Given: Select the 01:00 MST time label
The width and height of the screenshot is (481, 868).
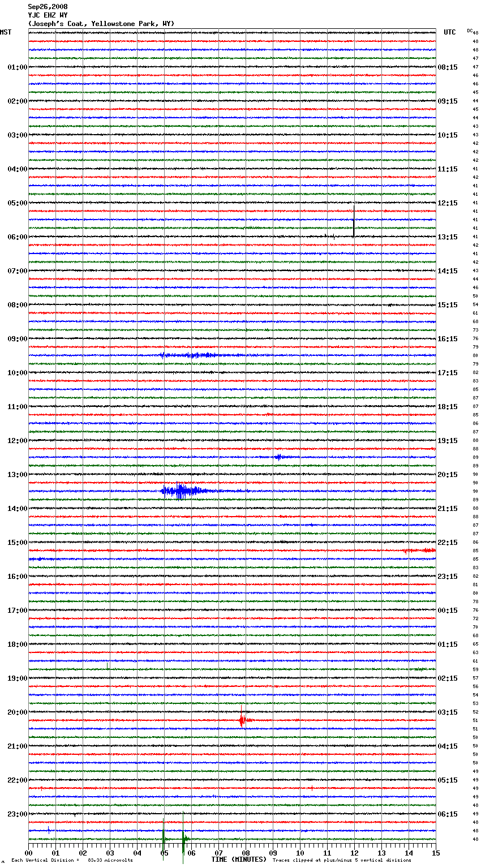Looking at the screenshot, I should tap(18, 67).
